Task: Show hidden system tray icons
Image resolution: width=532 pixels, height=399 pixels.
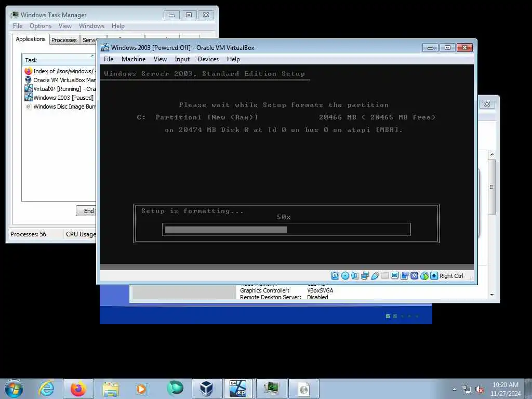Action: (454, 389)
